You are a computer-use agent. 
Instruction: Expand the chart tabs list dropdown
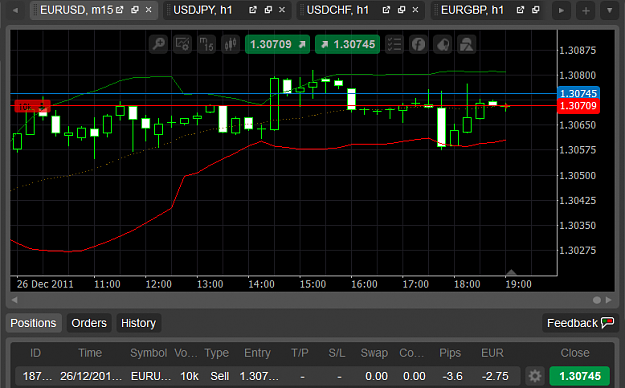tap(609, 11)
